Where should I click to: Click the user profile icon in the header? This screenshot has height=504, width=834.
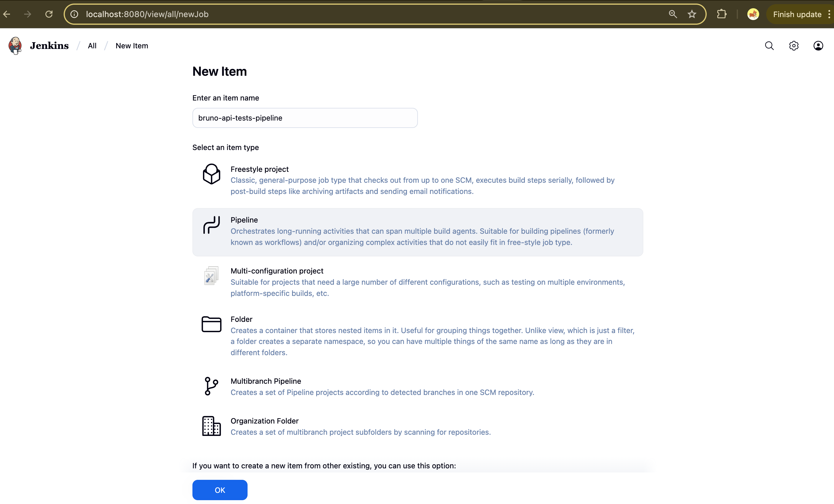(x=818, y=45)
